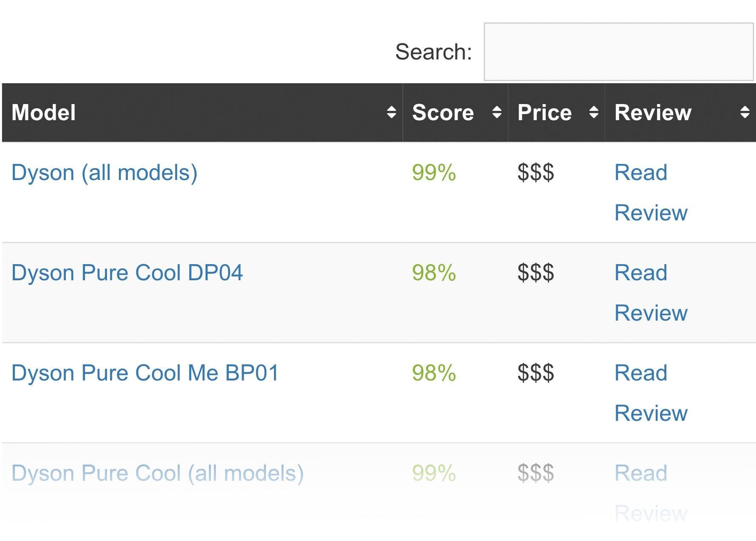Open Dyson Pure Cool (all models) link
Screen dimensions: 756x541
click(x=158, y=473)
